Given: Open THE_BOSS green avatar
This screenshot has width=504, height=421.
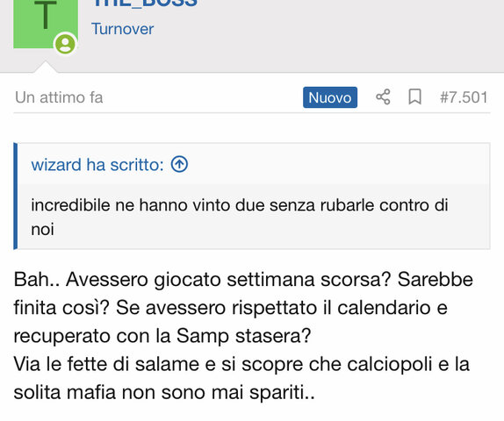Looking at the screenshot, I should 46,24.
